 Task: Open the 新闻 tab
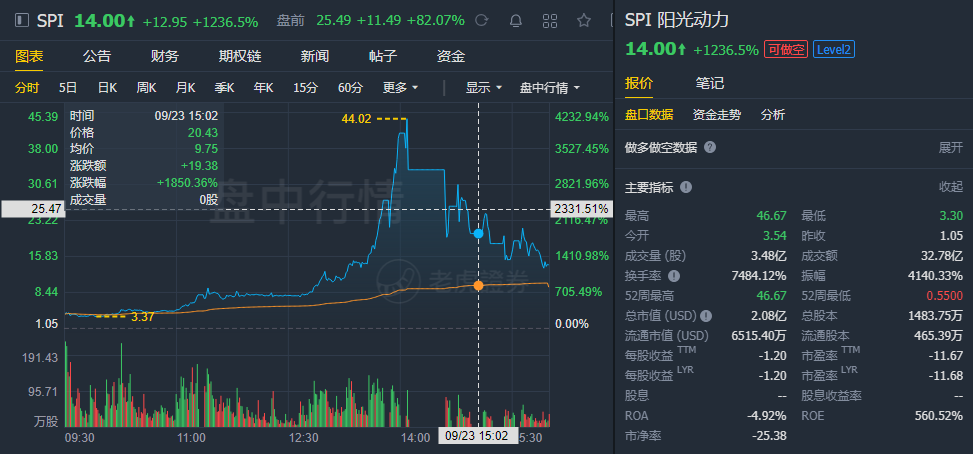pos(315,56)
